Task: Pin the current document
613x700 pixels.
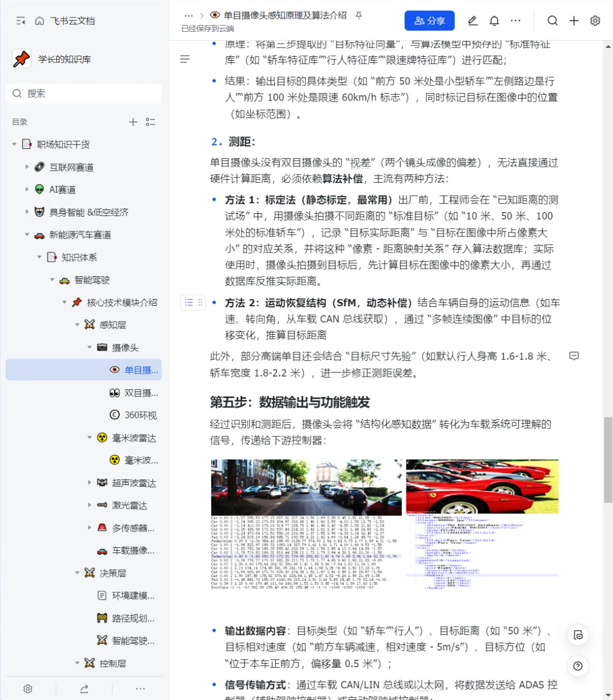Action: click(358, 16)
